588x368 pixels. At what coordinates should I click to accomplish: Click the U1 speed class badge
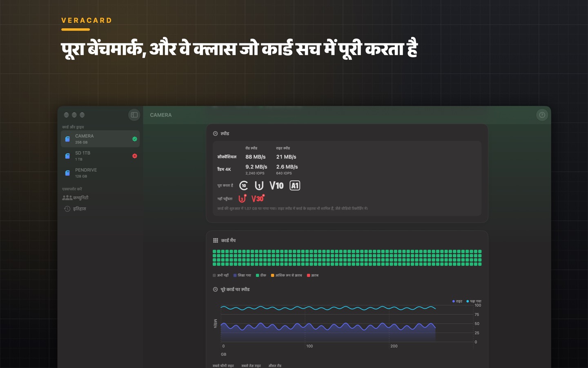259,186
